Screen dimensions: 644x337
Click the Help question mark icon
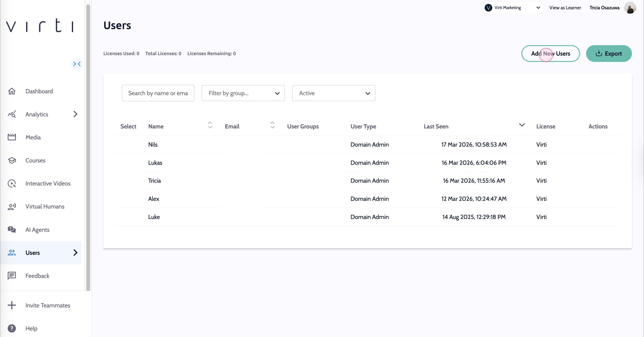pyautogui.click(x=12, y=328)
